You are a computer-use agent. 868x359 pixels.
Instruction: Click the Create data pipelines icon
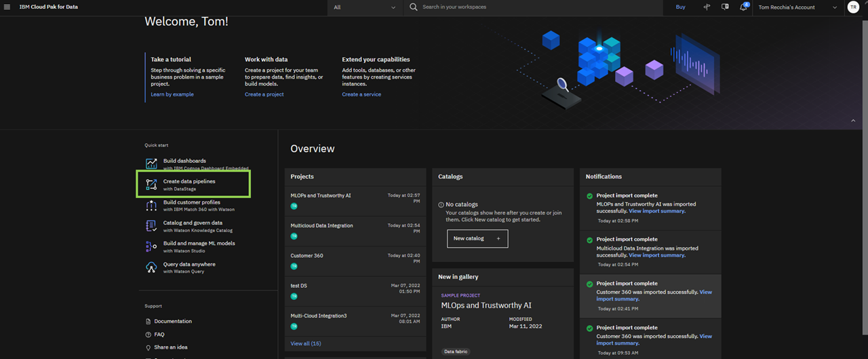click(x=151, y=185)
